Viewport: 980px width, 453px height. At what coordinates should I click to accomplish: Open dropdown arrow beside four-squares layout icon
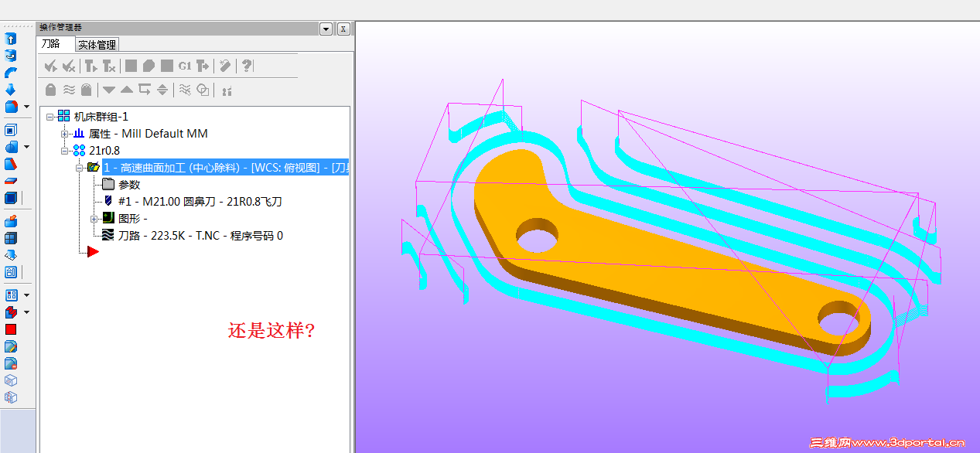coord(27,296)
